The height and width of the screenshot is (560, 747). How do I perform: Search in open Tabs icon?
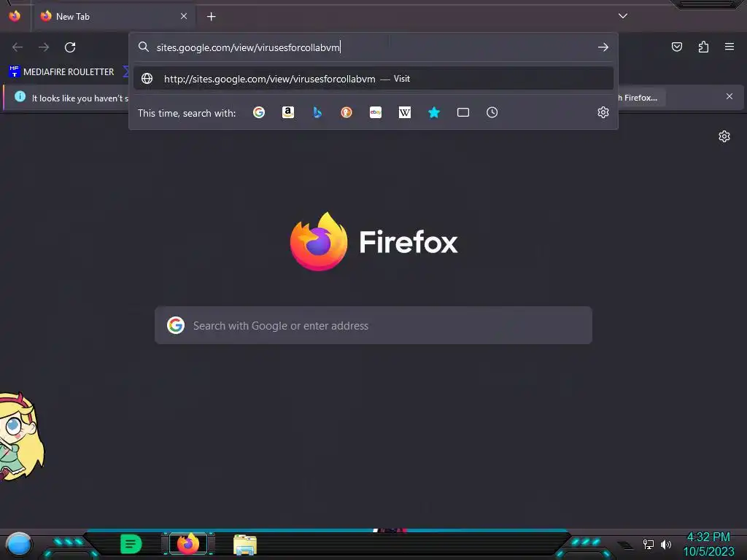[x=463, y=112]
